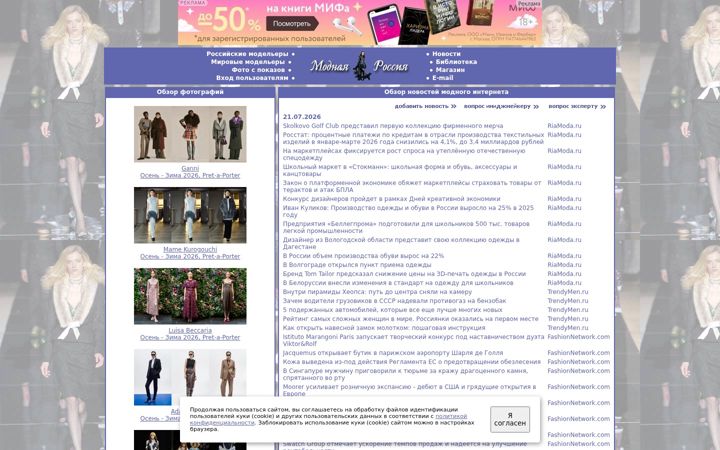
Task: Open season link under Ganni
Action: pos(190,175)
